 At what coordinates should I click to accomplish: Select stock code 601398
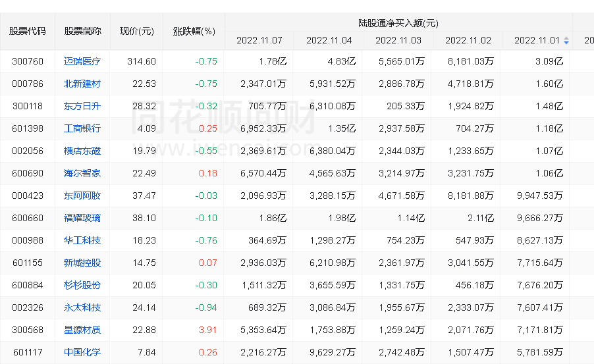click(x=28, y=128)
